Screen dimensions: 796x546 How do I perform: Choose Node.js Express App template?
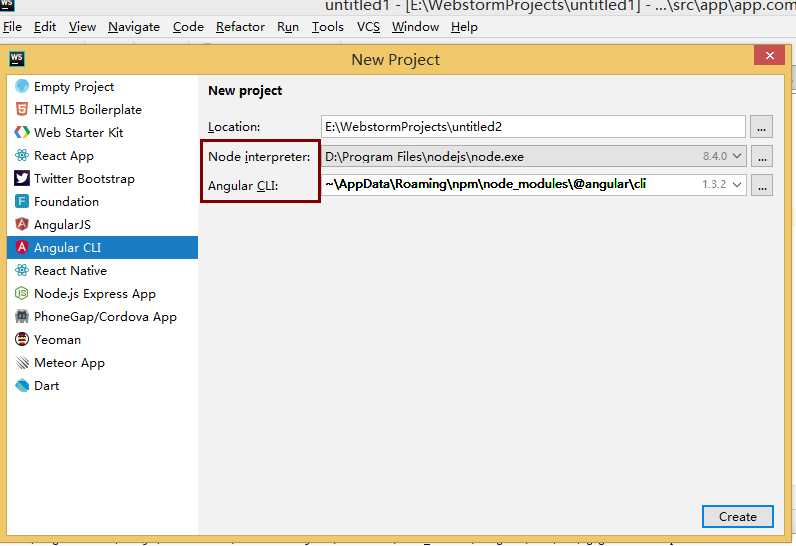click(x=103, y=293)
